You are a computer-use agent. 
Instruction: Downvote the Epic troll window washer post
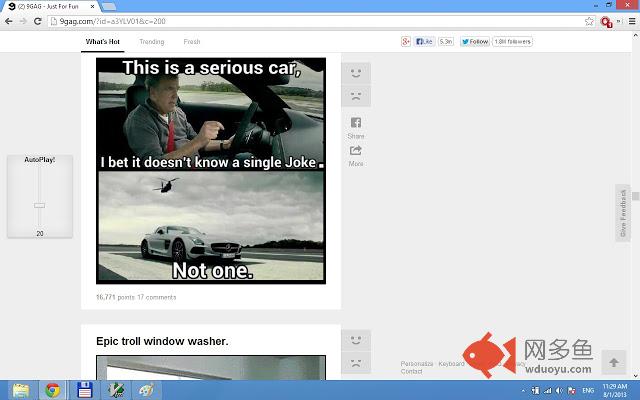pos(356,363)
